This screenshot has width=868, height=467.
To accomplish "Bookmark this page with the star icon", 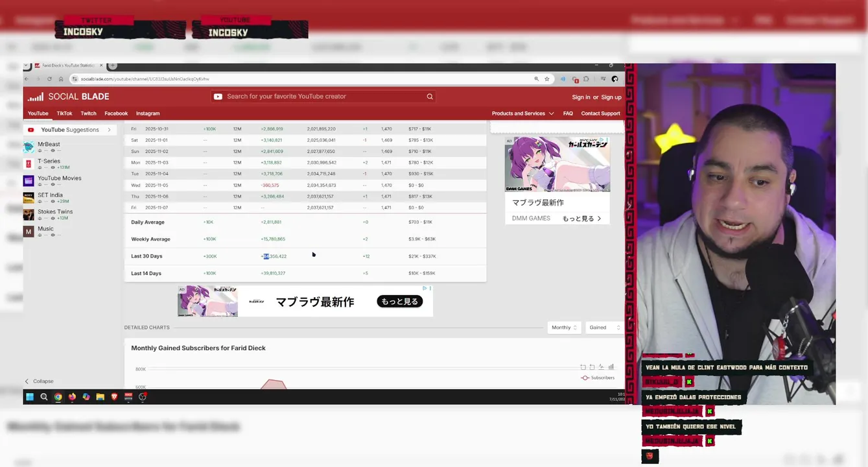I will click(547, 79).
